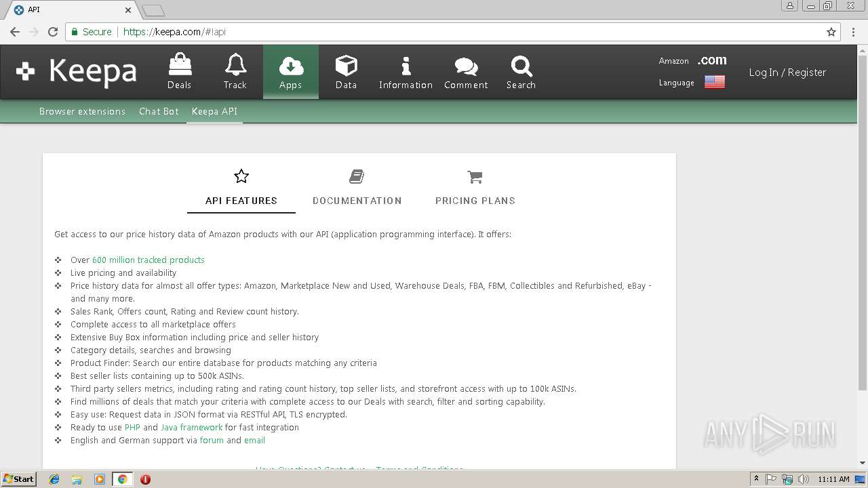Close the API browser tab
This screenshot has height=488, width=868.
click(129, 10)
